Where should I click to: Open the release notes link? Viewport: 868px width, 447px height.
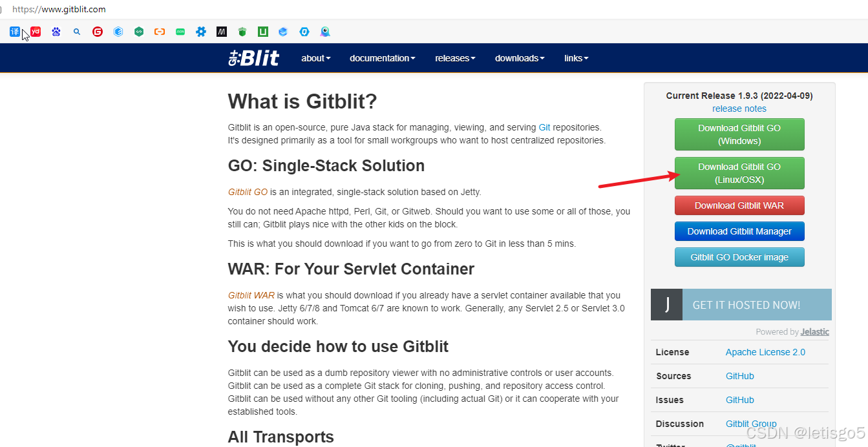point(739,109)
